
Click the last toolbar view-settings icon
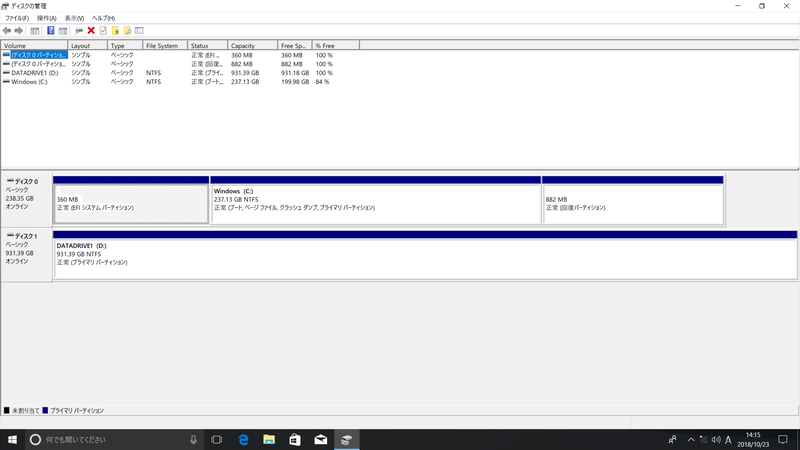139,31
